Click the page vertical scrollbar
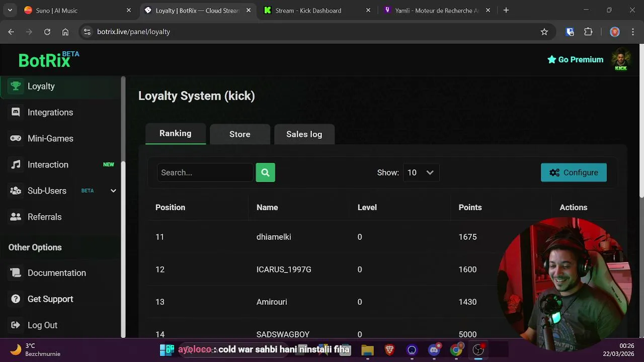644x362 pixels. (641, 121)
